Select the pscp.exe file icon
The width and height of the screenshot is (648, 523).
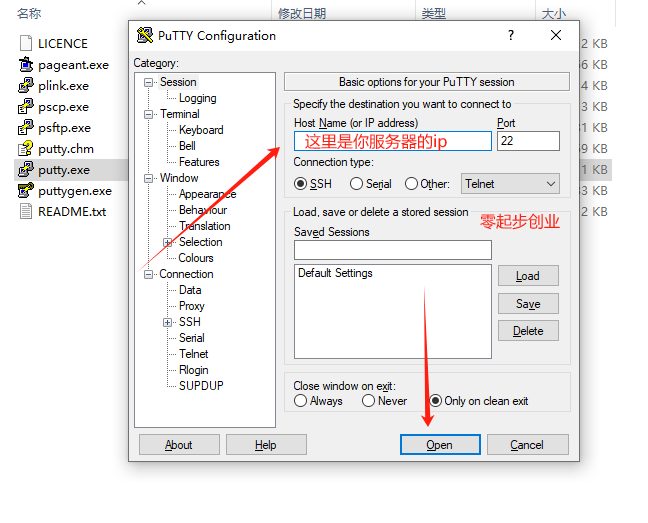(27, 107)
